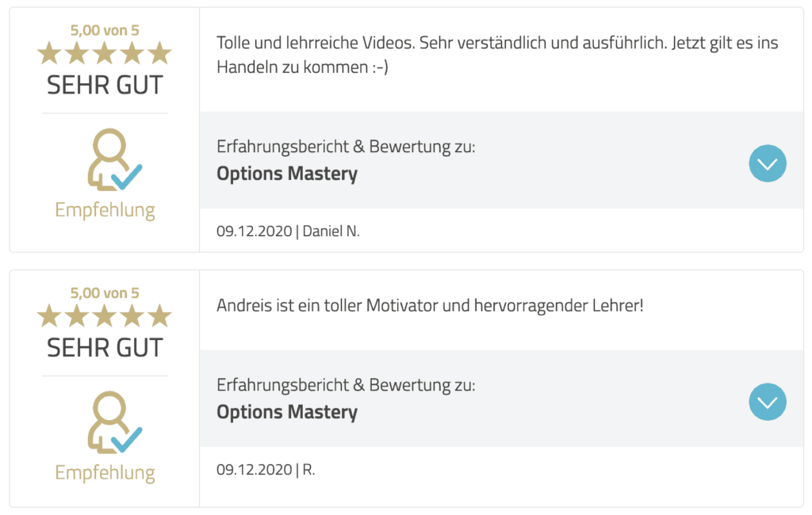Click first star in the top review rating
Viewport: 812px width, 515px height.
tap(50, 53)
